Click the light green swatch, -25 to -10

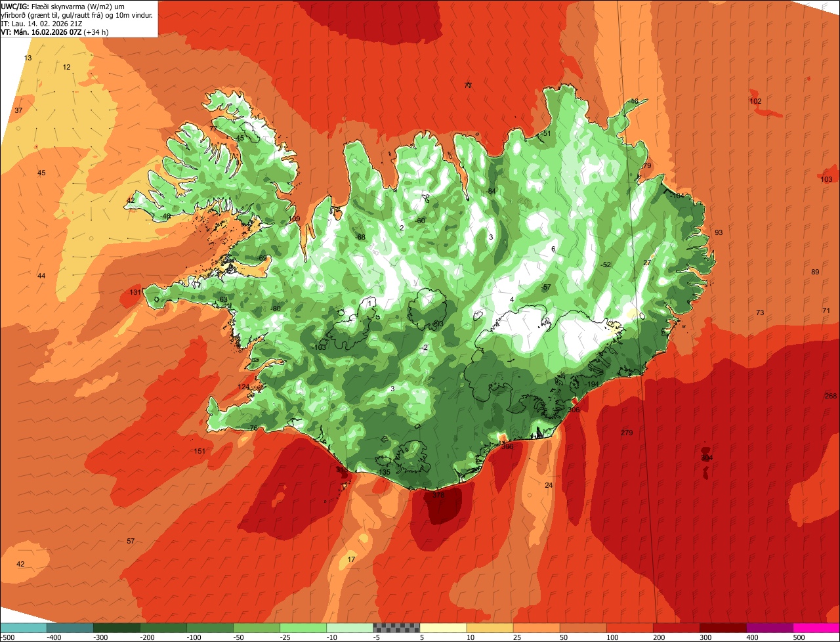tap(303, 628)
